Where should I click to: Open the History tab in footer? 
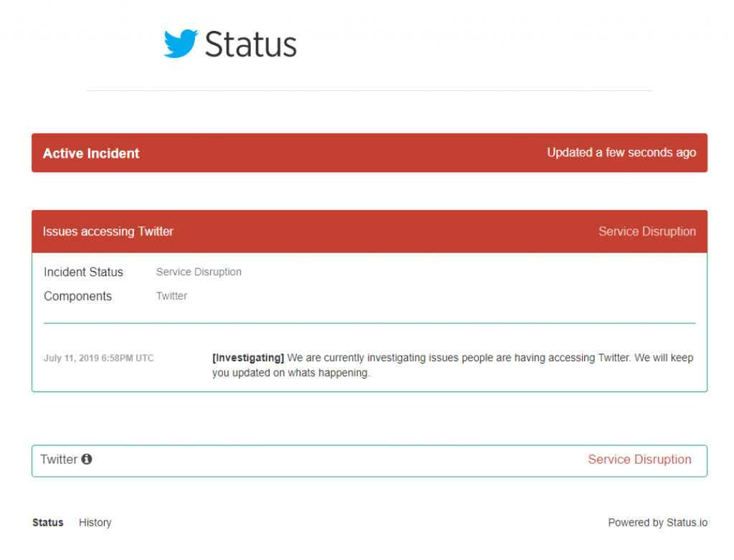pyautogui.click(x=95, y=523)
